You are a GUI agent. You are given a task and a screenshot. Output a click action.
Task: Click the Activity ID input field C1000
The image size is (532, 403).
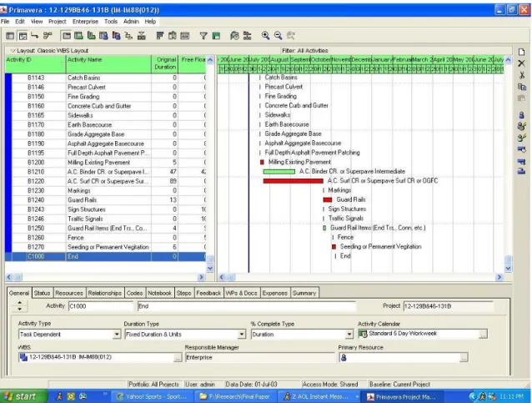tap(101, 306)
